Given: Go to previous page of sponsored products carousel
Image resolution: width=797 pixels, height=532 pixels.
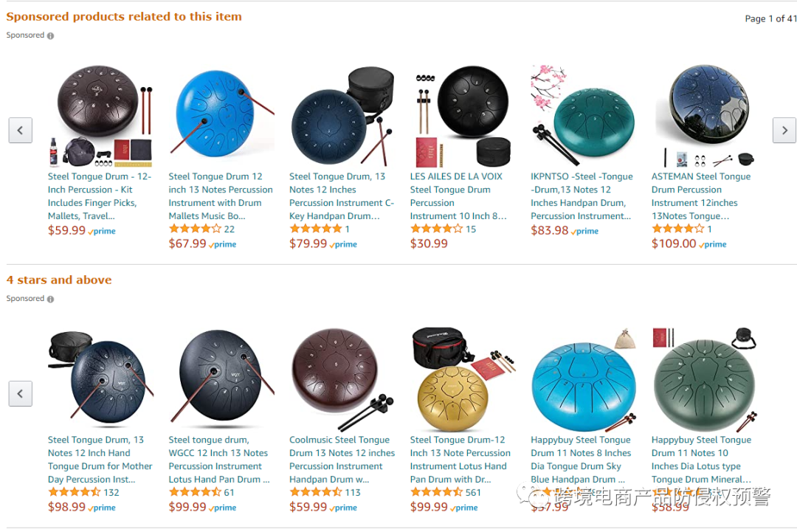Looking at the screenshot, I should 21,130.
